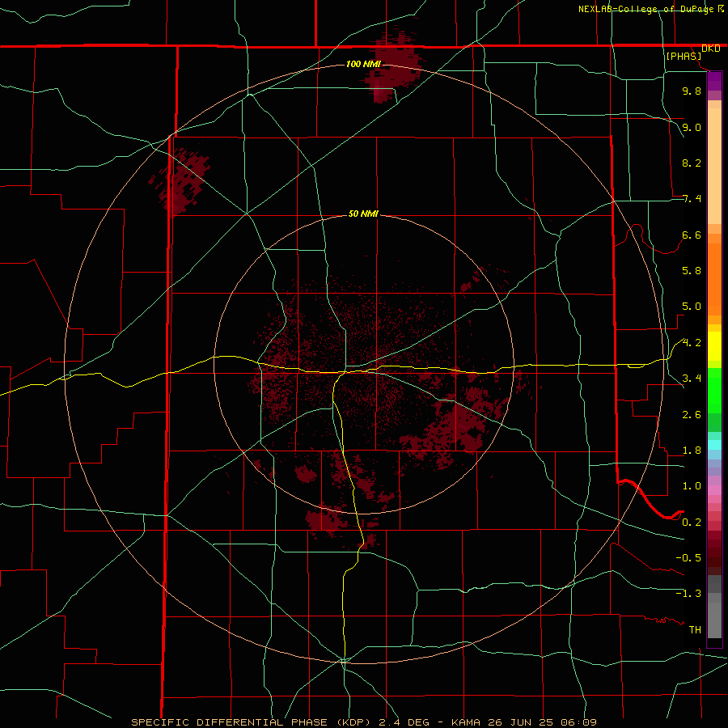This screenshot has height=728, width=728.
Task: Select the pale peach band of the color scale
Action: [714, 166]
